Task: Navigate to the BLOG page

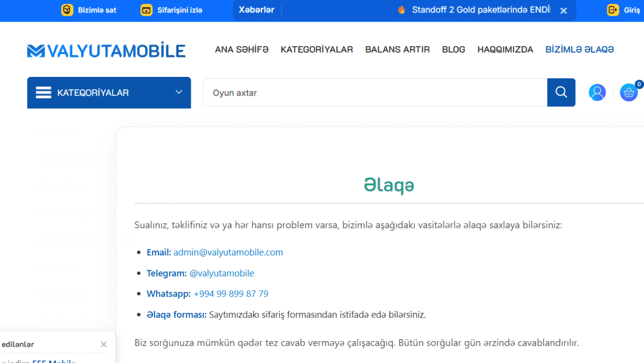Action: [453, 50]
